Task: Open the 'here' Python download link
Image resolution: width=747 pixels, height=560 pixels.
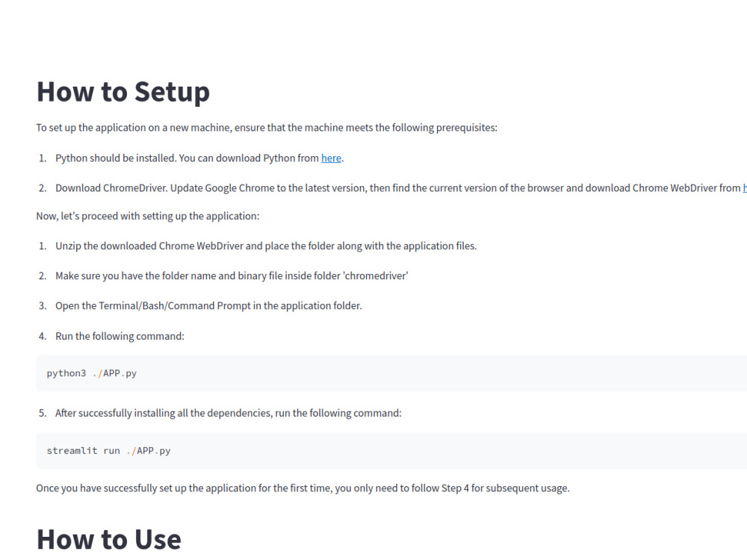Action: [331, 158]
